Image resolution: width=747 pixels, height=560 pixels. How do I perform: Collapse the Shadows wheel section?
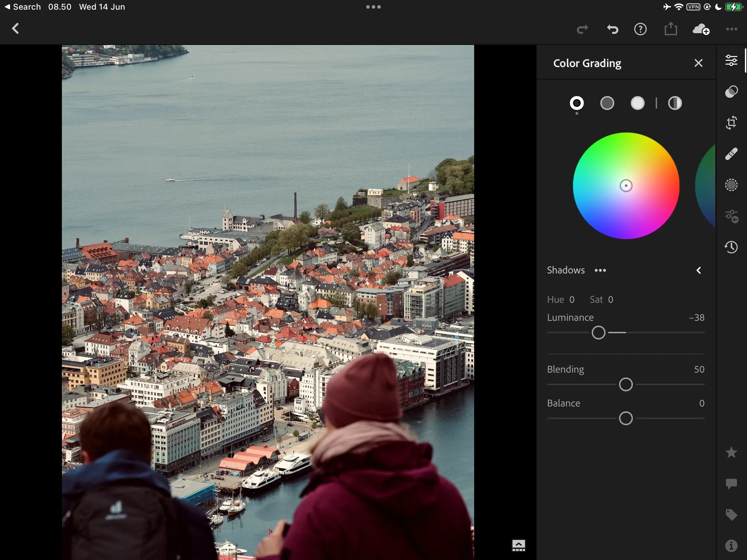coord(699,270)
